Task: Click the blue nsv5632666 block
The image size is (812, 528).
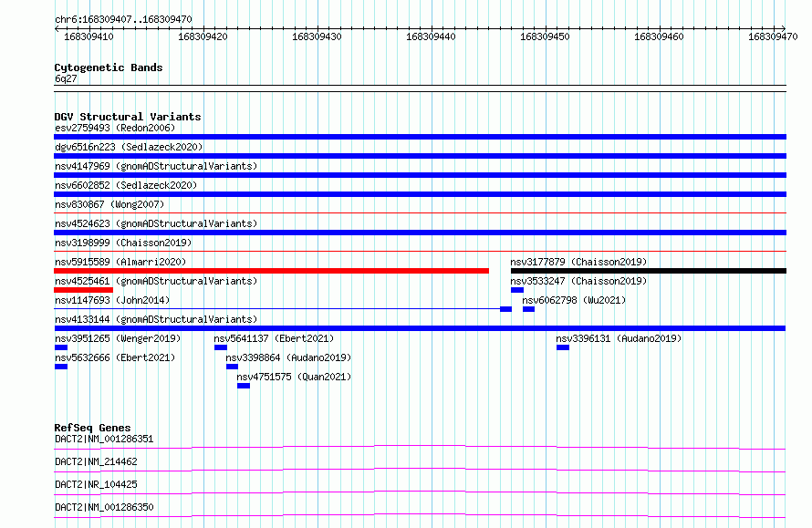Action: pyautogui.click(x=60, y=367)
